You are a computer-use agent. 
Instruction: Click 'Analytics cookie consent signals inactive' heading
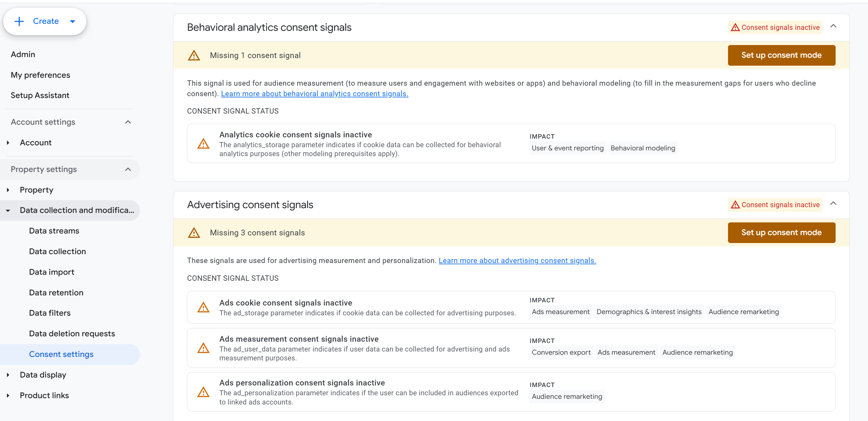point(296,135)
